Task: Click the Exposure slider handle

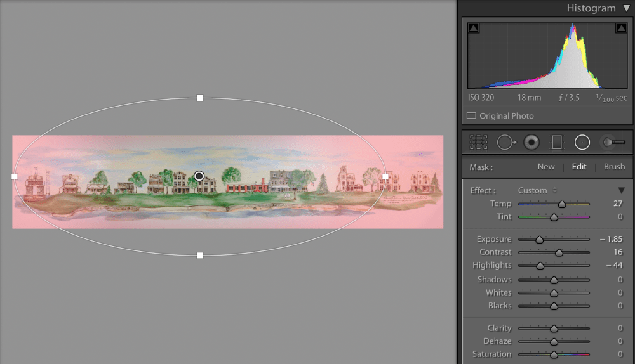Action: coord(539,240)
